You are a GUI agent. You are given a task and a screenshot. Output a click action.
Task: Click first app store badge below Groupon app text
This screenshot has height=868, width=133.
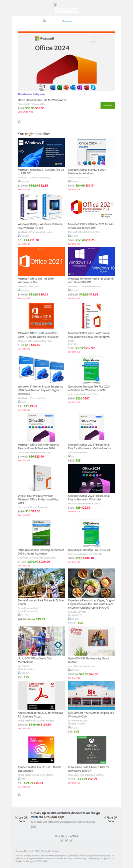(32, 826)
